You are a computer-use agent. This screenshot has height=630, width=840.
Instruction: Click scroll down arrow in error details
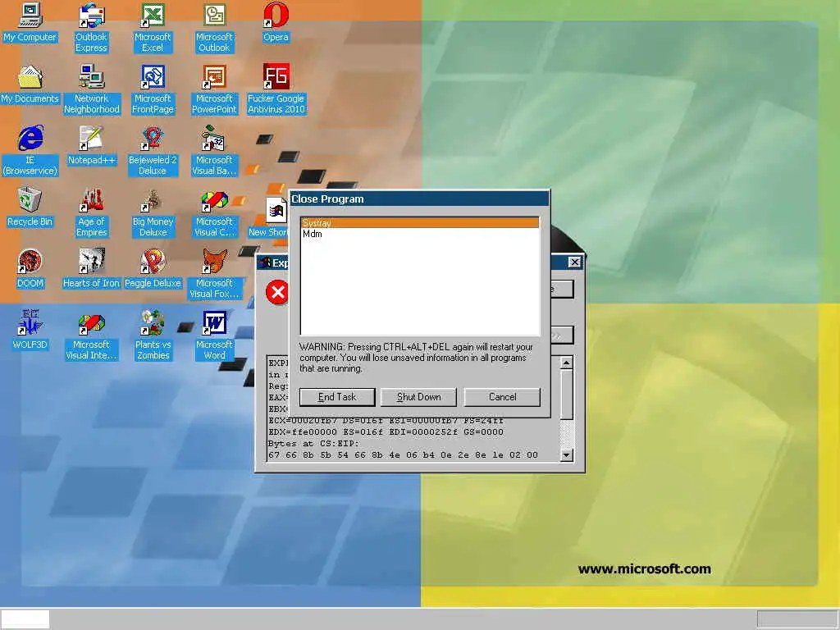click(566, 455)
